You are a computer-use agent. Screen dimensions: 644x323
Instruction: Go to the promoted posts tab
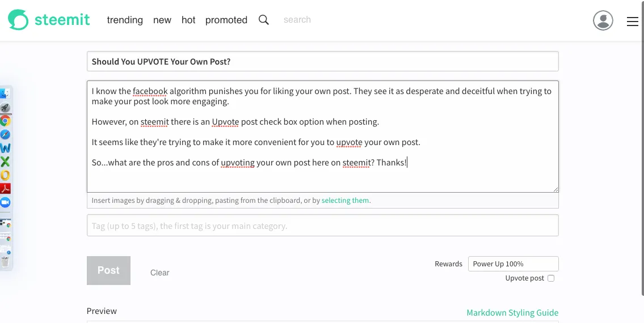[226, 20]
